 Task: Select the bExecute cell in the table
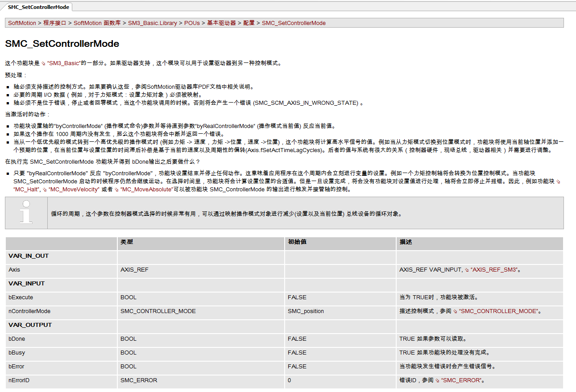(21, 297)
